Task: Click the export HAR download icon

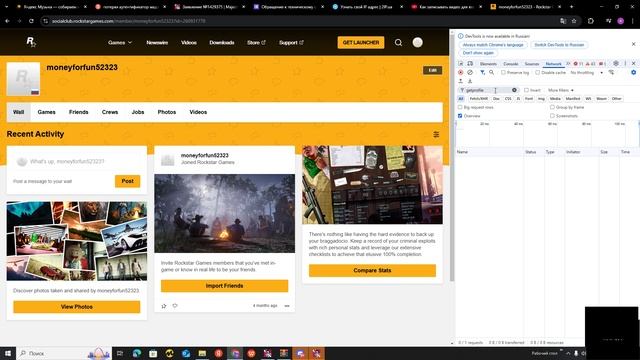Action: pyautogui.click(x=470, y=81)
